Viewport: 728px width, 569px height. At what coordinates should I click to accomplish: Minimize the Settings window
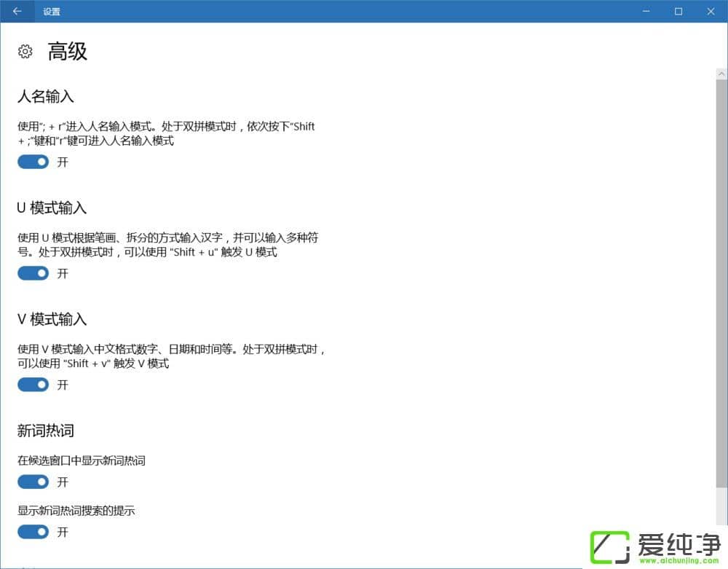click(645, 11)
